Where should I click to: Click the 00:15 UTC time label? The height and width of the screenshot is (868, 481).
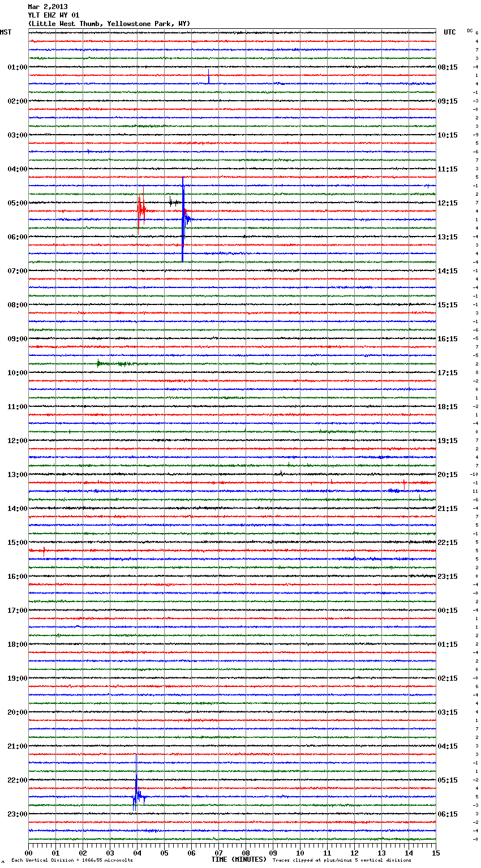tap(448, 611)
